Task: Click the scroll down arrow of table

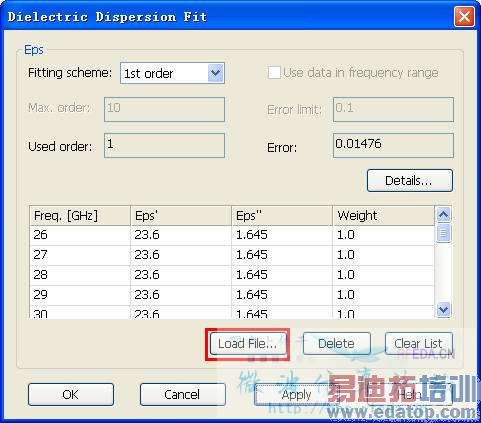Action: tap(443, 310)
